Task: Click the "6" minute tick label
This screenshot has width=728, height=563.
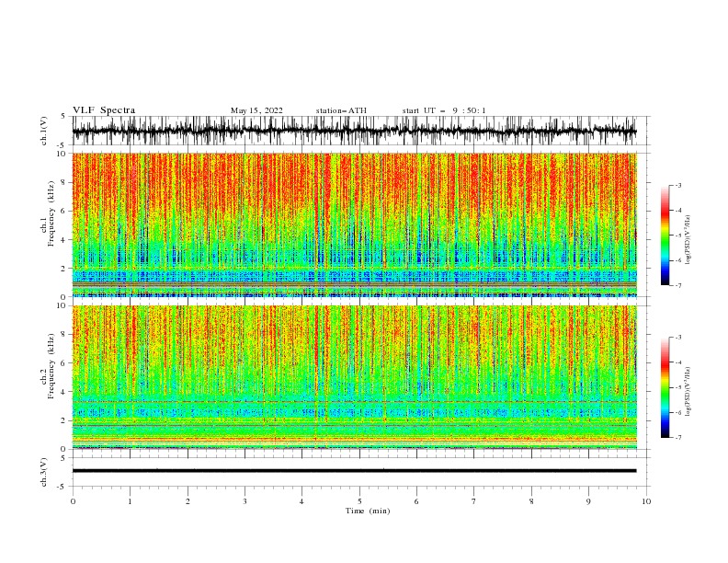Action: tap(416, 501)
